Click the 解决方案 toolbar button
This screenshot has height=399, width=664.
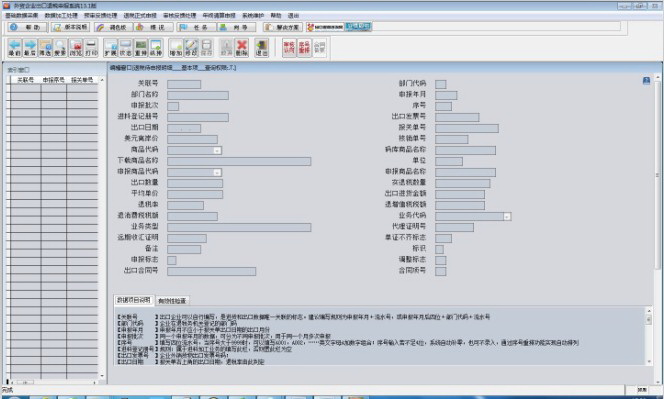[x=282, y=27]
